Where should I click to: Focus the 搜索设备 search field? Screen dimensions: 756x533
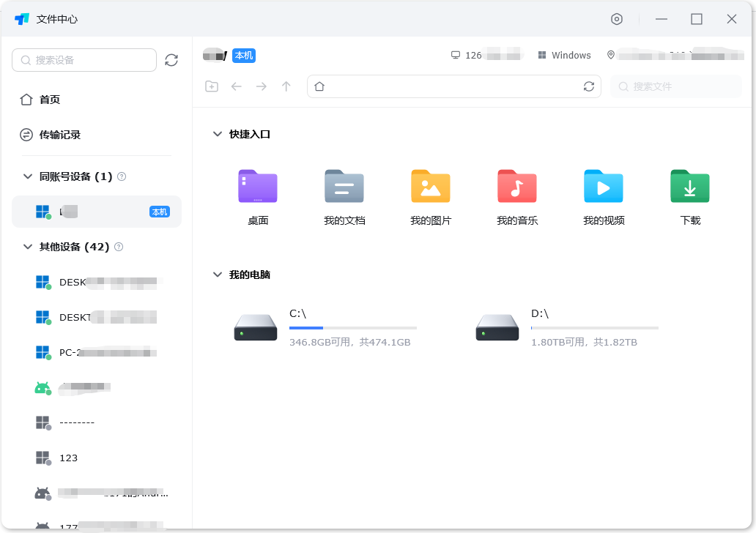(x=84, y=60)
